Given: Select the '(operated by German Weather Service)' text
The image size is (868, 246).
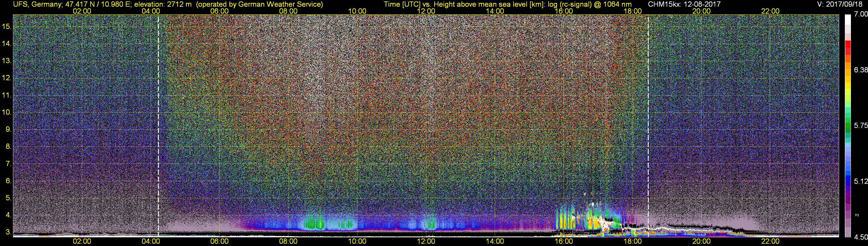Looking at the screenshot, I should [260, 4].
